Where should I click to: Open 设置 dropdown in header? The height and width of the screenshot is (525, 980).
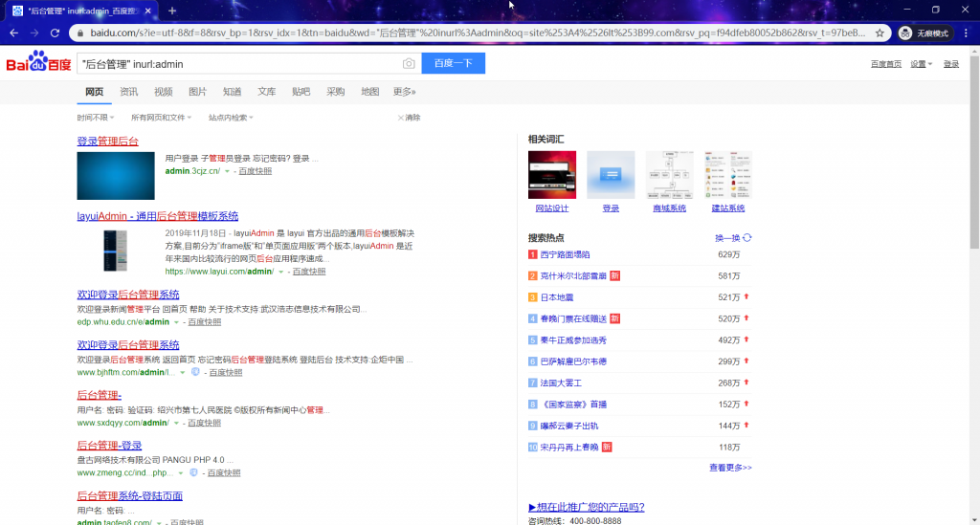click(922, 64)
